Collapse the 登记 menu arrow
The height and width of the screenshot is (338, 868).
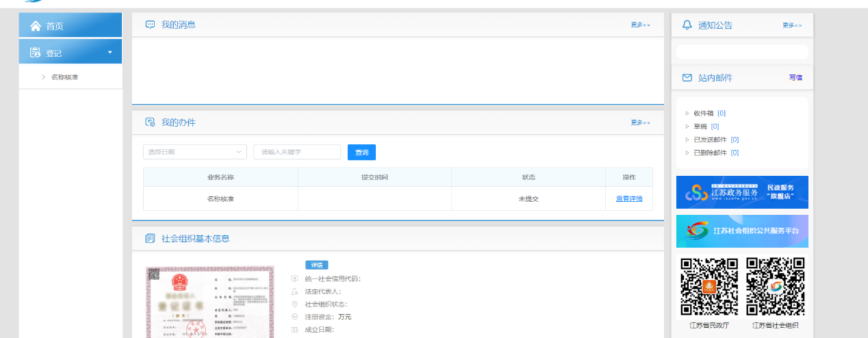(110, 52)
